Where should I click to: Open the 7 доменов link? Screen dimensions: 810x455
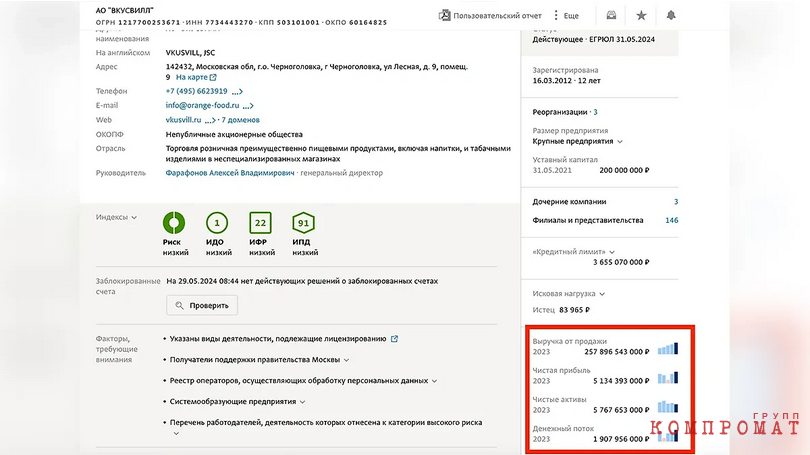240,120
